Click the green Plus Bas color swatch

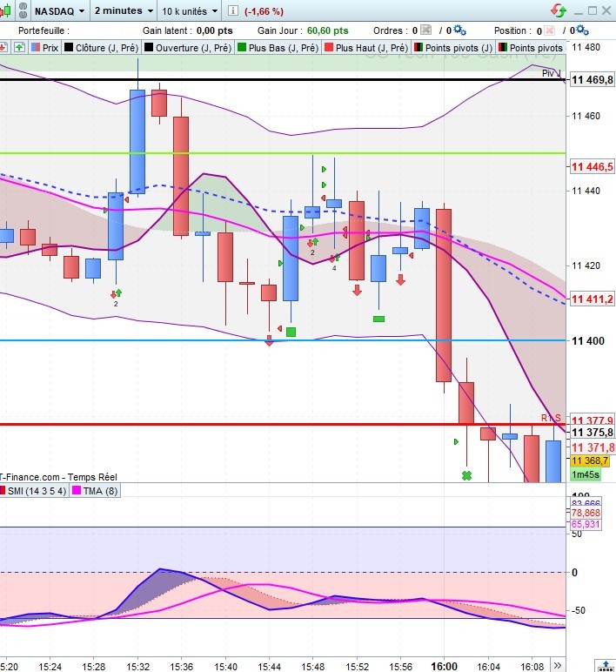(242, 47)
